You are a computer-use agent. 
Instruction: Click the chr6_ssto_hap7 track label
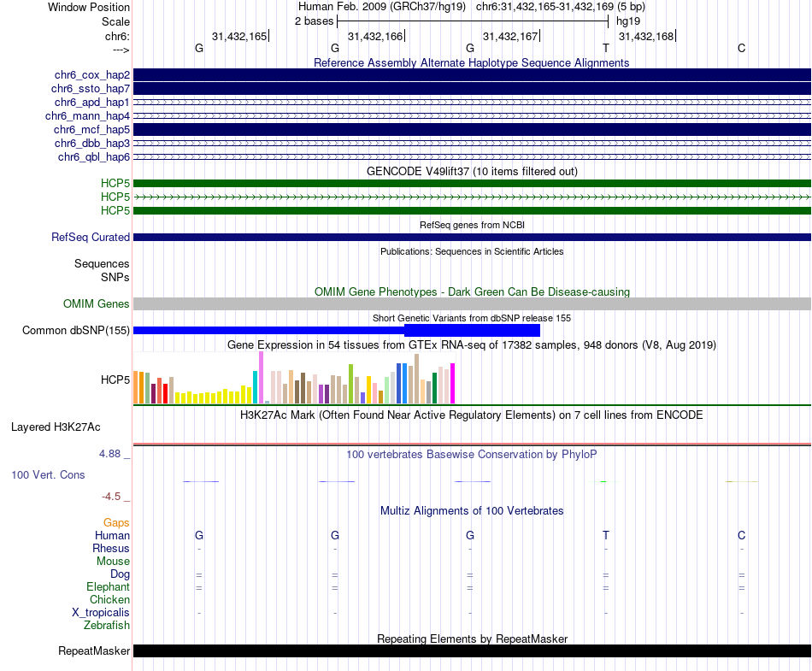pos(91,89)
